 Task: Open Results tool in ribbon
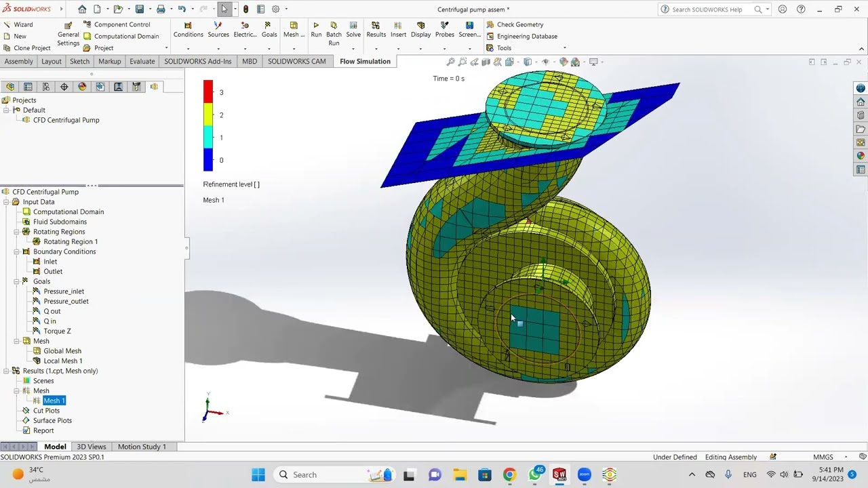click(x=376, y=30)
